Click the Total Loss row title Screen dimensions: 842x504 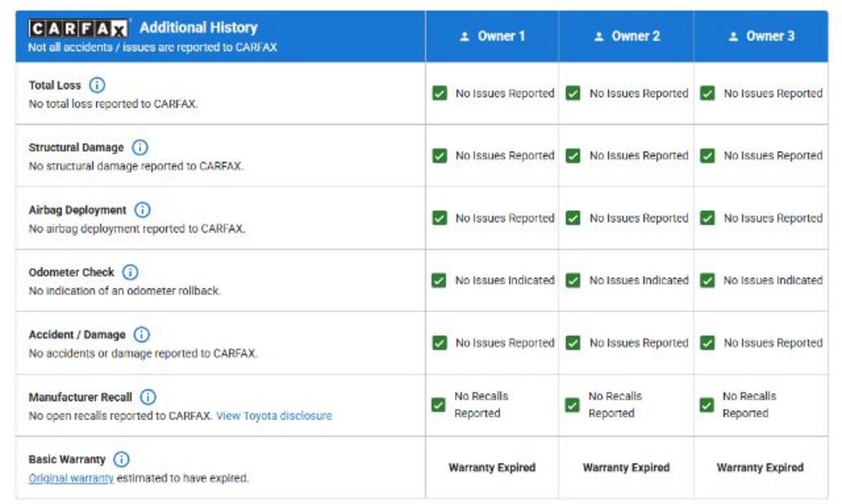pos(55,86)
